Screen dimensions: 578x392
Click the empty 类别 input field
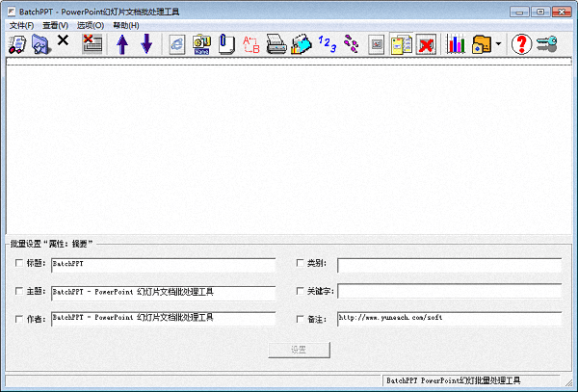pos(449,265)
